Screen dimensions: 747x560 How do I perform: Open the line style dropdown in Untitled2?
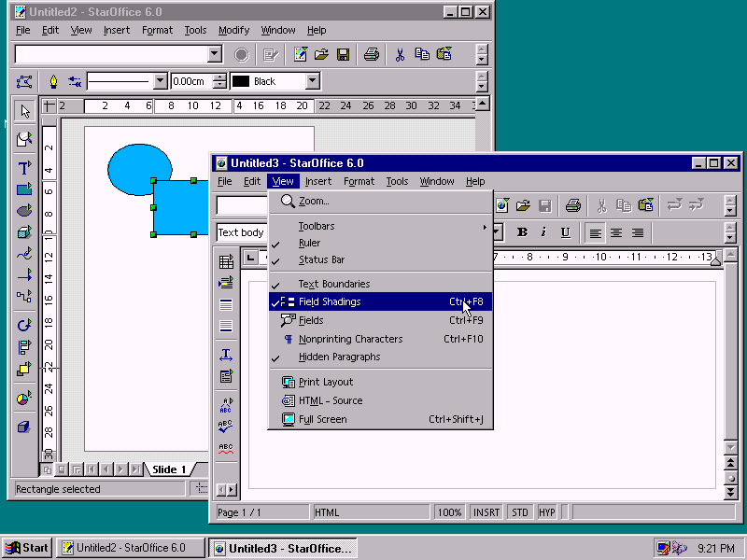160,81
